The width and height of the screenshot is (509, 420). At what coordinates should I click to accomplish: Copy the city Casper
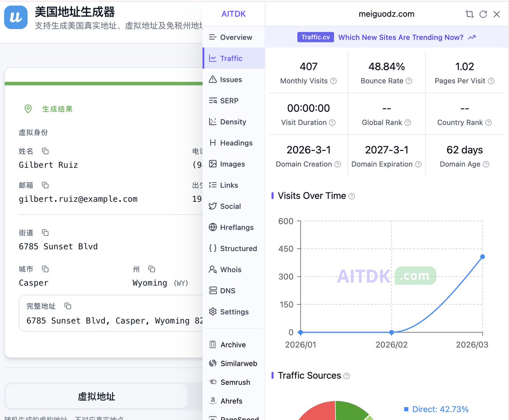[45, 269]
